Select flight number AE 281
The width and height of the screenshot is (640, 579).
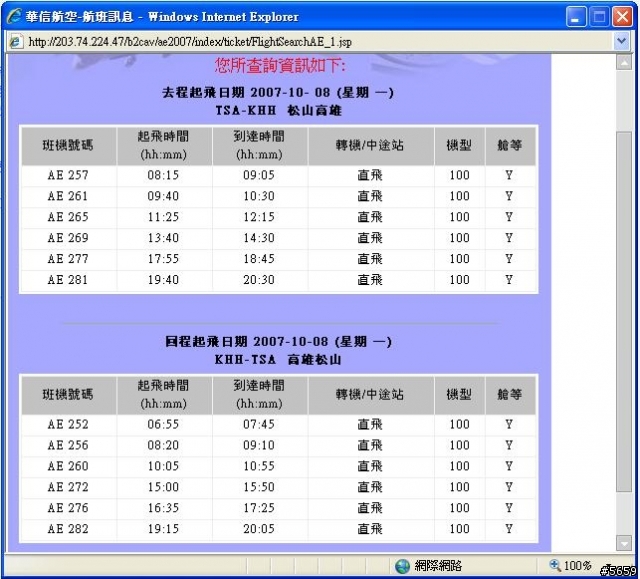[68, 280]
